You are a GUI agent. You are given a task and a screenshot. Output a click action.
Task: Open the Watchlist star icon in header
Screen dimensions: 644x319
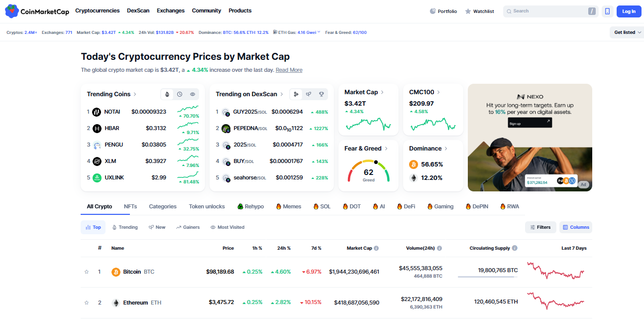click(468, 11)
